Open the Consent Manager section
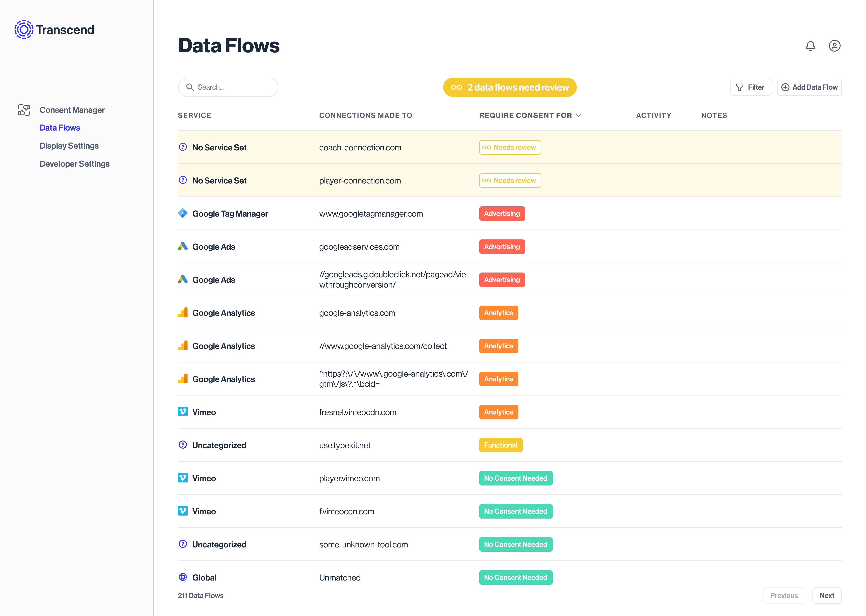This screenshot has width=866, height=616. pos(72,110)
